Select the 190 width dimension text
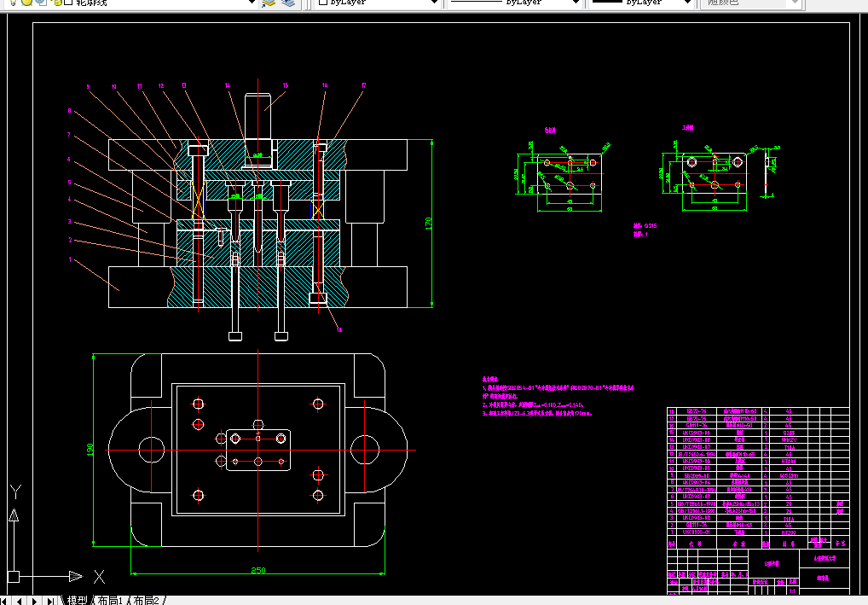This screenshot has height=605, width=868. click(90, 450)
